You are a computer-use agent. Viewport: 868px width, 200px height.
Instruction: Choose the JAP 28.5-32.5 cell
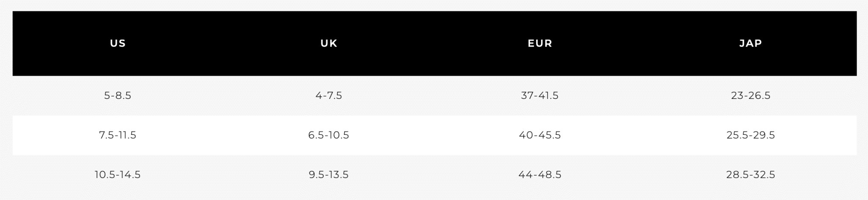[x=751, y=175]
